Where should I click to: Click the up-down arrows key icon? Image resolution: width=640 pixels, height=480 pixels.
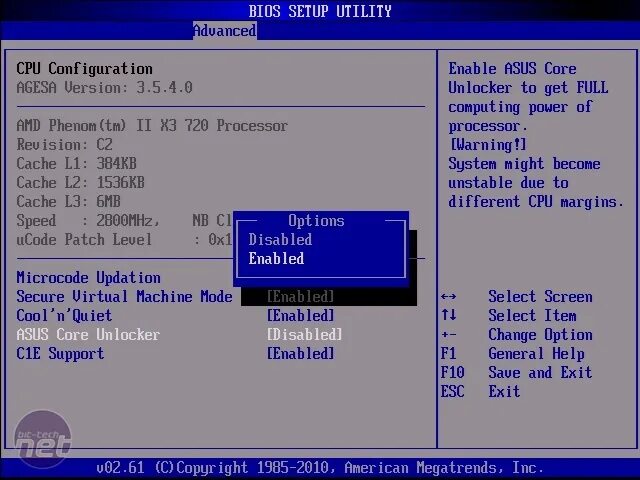click(449, 316)
